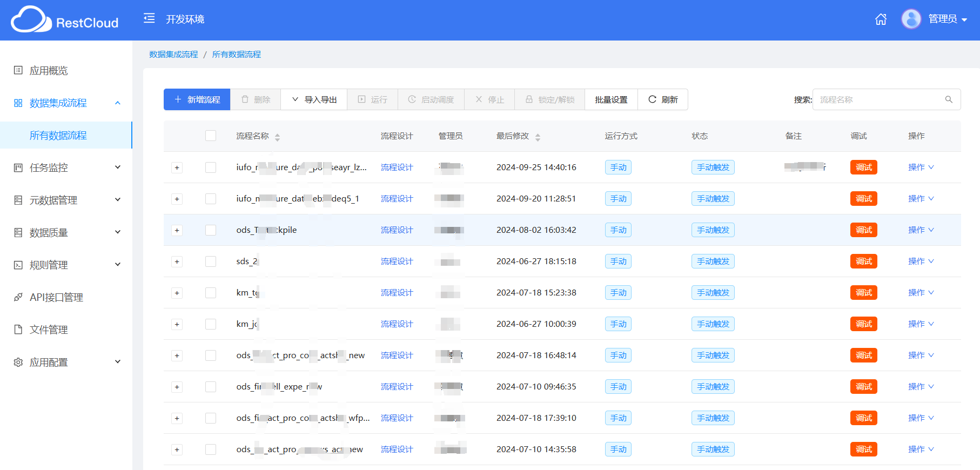This screenshot has width=980, height=470.
Task: Click 调试 button for the 2024-06-27 18:15:18 row
Action: click(863, 261)
